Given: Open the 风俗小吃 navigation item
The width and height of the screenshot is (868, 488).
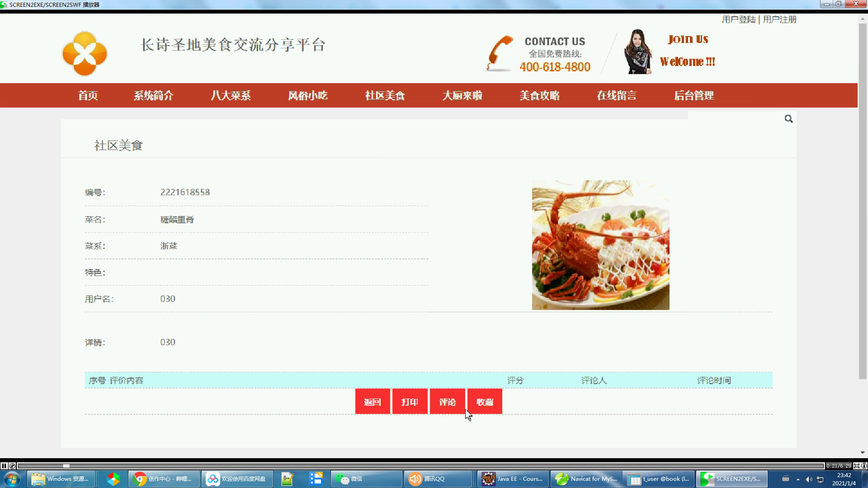Looking at the screenshot, I should (x=308, y=95).
